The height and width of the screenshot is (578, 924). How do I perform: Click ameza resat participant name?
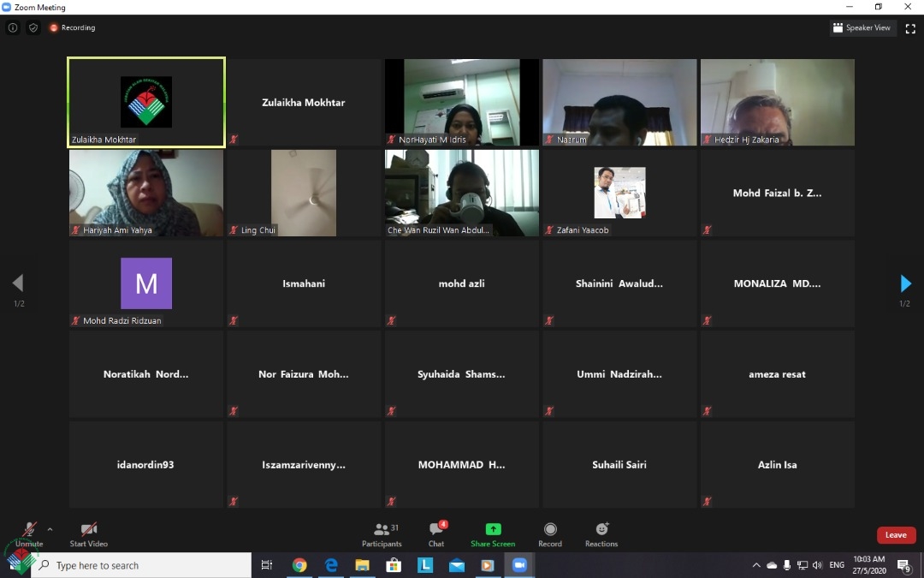[777, 374]
